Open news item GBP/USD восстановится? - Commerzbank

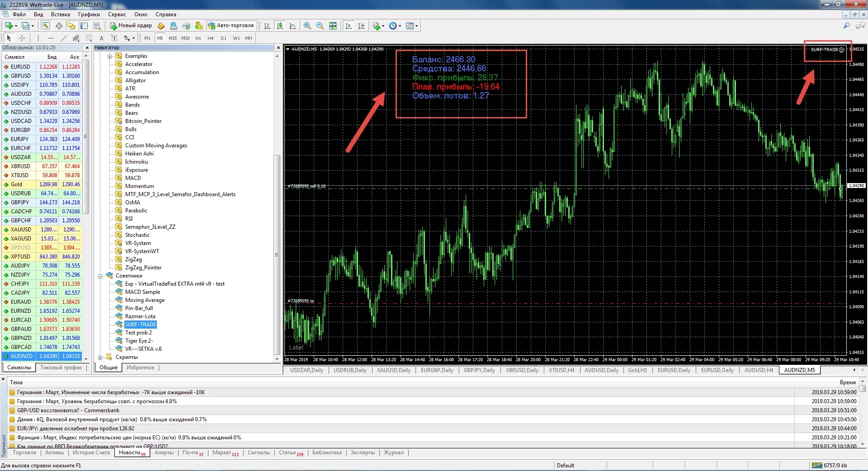pos(68,410)
